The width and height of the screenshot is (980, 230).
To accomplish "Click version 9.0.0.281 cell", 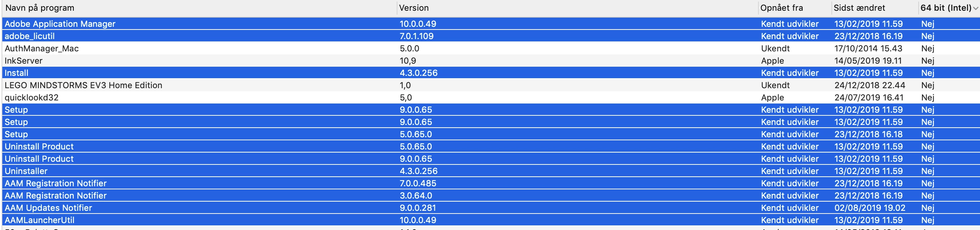I will (x=418, y=208).
